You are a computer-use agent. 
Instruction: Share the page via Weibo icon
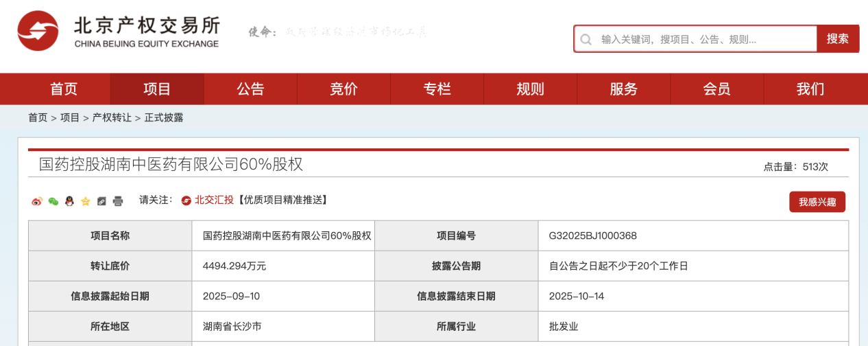[37, 201]
